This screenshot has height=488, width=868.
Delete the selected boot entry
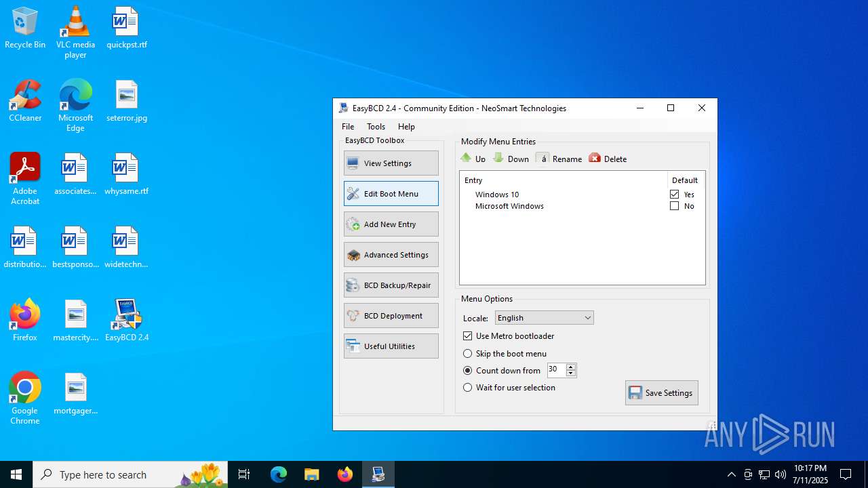click(608, 159)
